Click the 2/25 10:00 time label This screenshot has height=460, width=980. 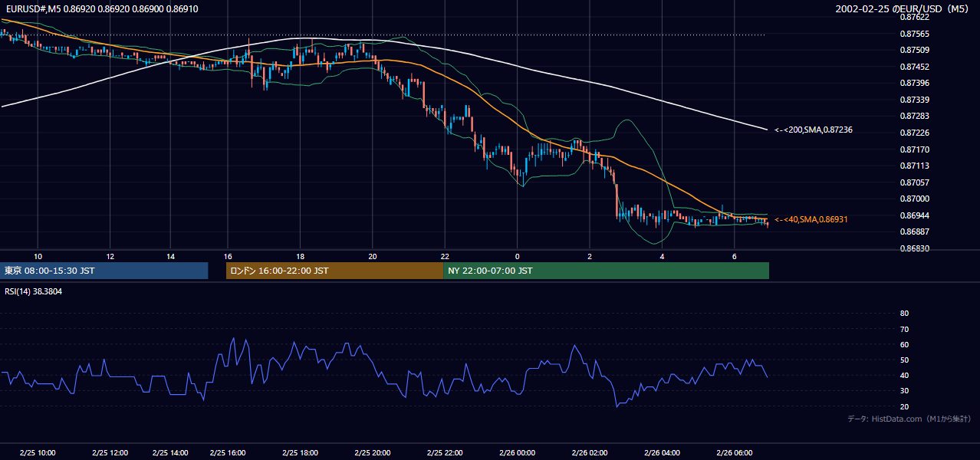coord(38,452)
